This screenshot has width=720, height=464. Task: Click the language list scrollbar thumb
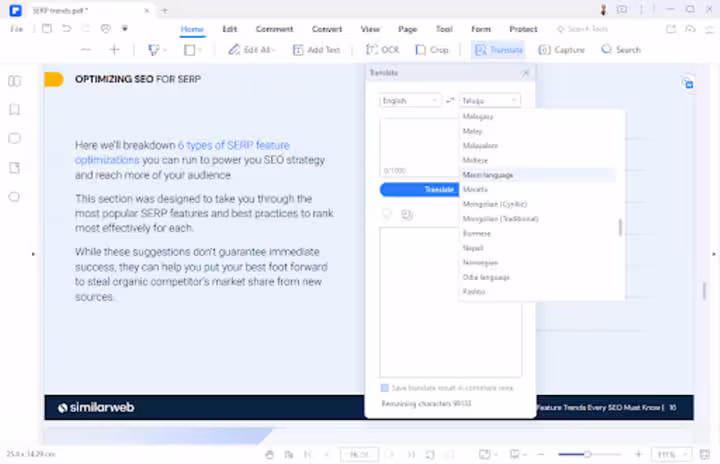point(620,227)
